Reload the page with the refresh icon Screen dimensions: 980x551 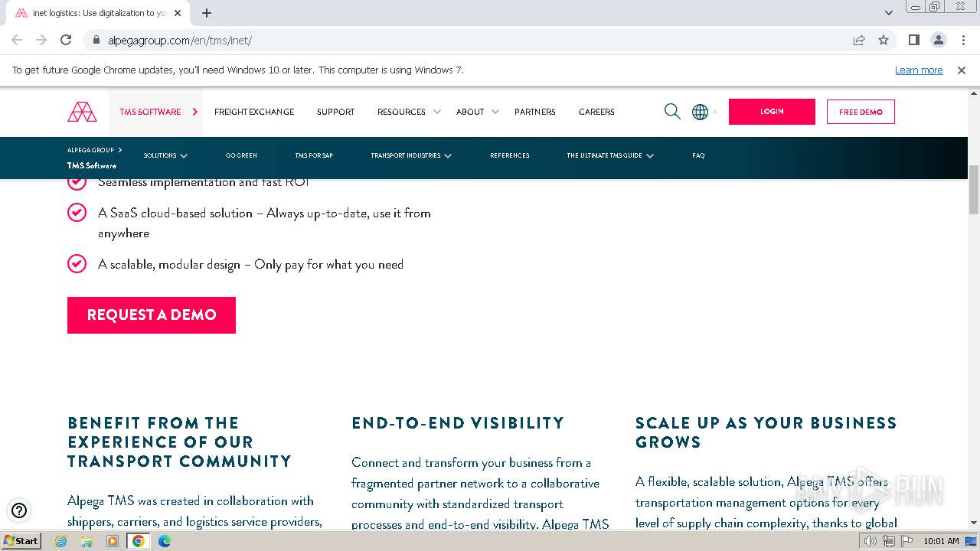click(66, 40)
